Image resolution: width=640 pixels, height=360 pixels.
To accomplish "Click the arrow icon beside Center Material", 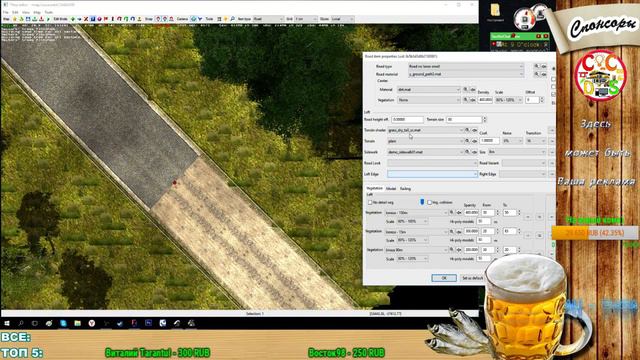I will click(x=473, y=90).
